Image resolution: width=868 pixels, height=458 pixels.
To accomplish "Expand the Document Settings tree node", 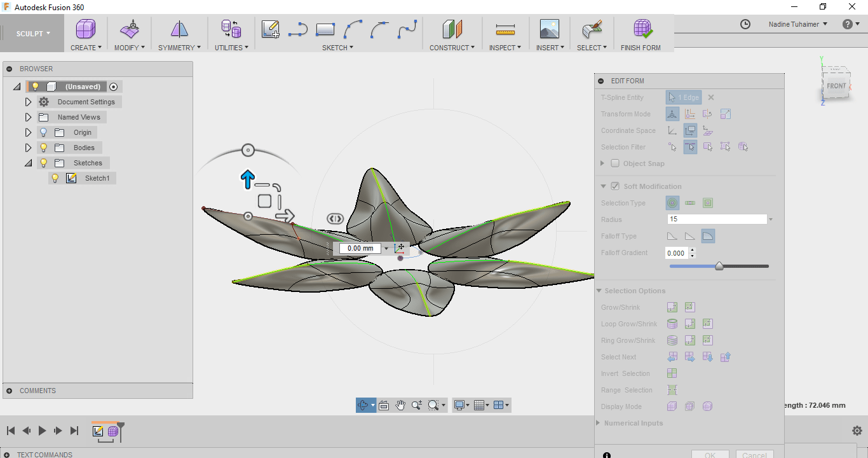I will coord(28,102).
